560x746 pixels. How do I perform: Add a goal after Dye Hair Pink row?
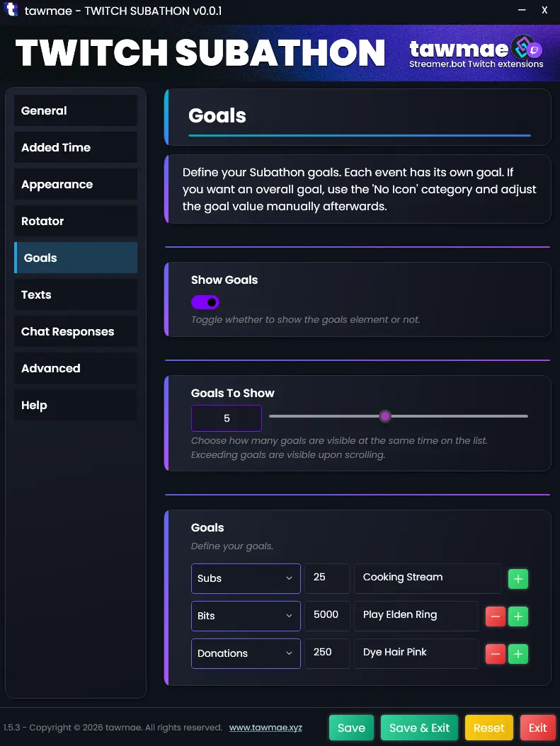[x=518, y=654]
